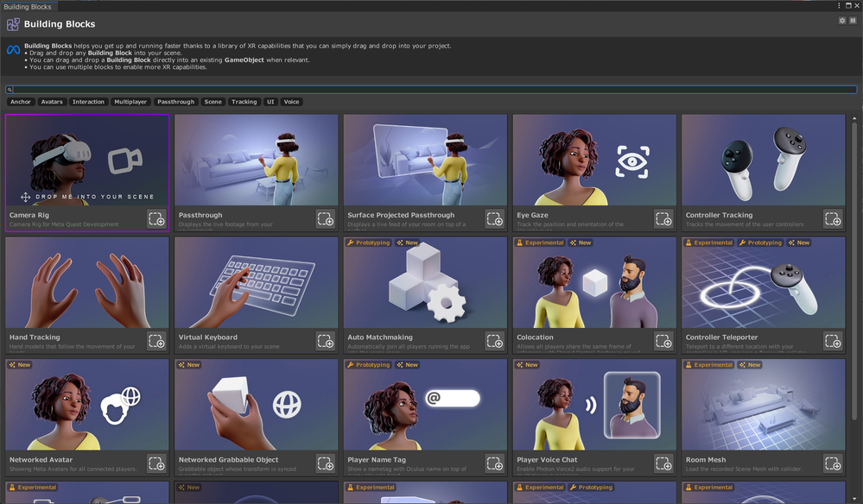
Task: Click 'Camera Rig for Meta Quest Development' description
Action: 64,224
